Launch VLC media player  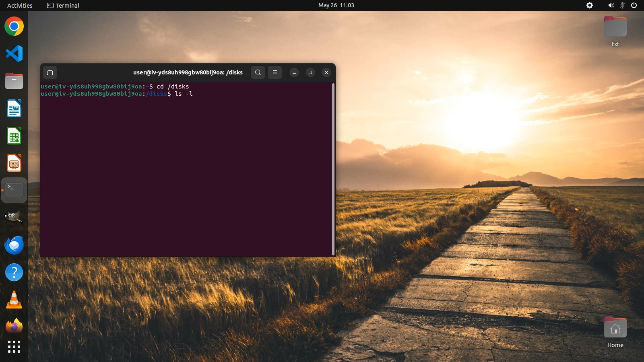click(14, 300)
